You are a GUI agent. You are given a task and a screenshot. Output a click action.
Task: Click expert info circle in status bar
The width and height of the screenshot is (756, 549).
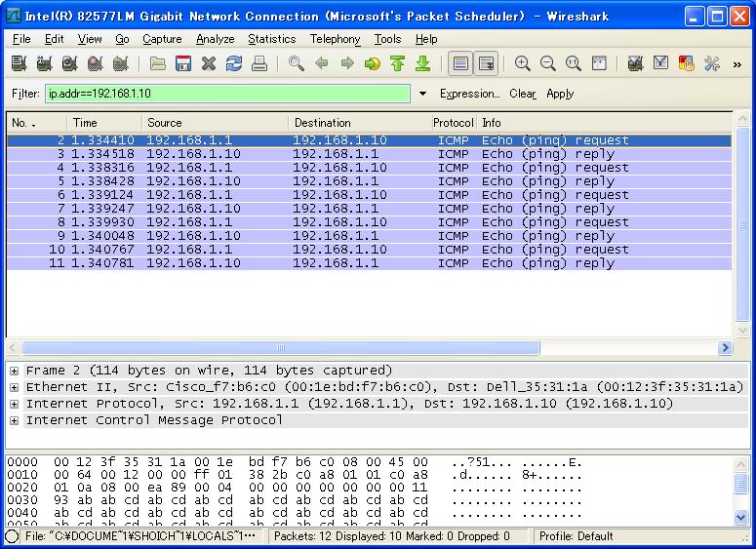[x=12, y=536]
